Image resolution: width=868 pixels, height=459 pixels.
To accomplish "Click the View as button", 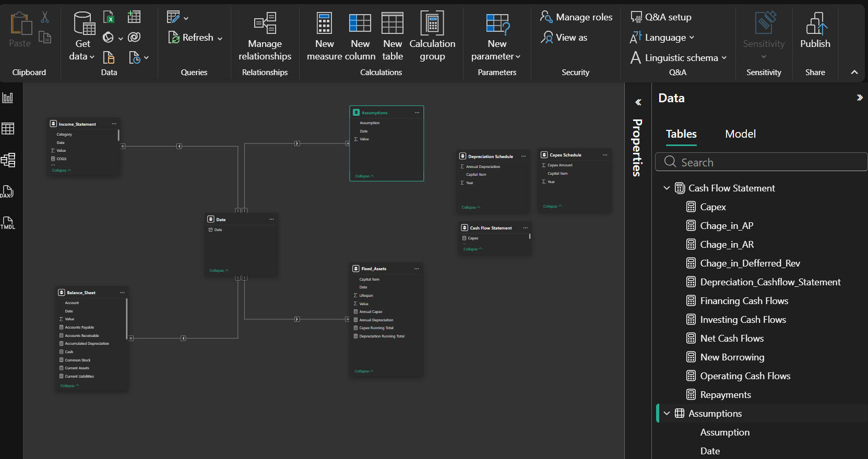I will [565, 38].
